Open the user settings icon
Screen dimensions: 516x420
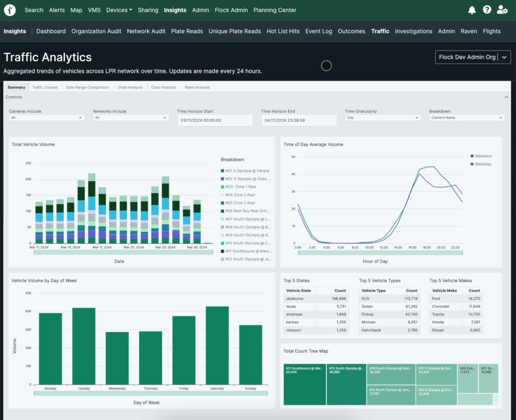pyautogui.click(x=502, y=10)
